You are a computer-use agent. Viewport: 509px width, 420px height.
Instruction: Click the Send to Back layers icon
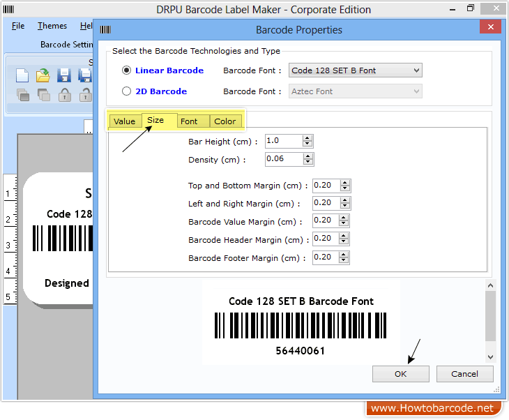point(43,95)
